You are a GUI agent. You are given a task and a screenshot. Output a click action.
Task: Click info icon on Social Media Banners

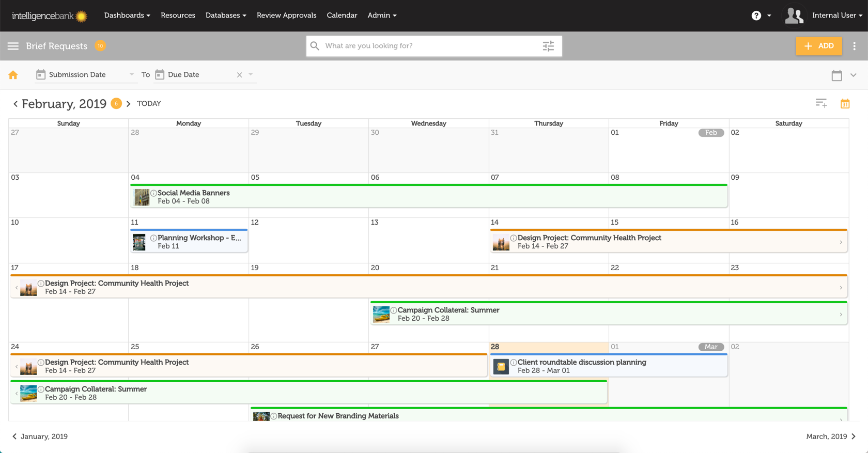pyautogui.click(x=153, y=193)
